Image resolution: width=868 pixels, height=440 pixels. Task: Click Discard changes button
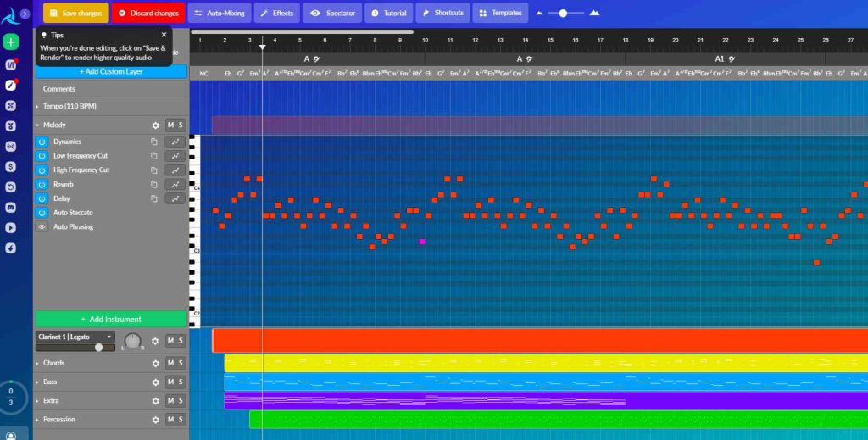(148, 13)
